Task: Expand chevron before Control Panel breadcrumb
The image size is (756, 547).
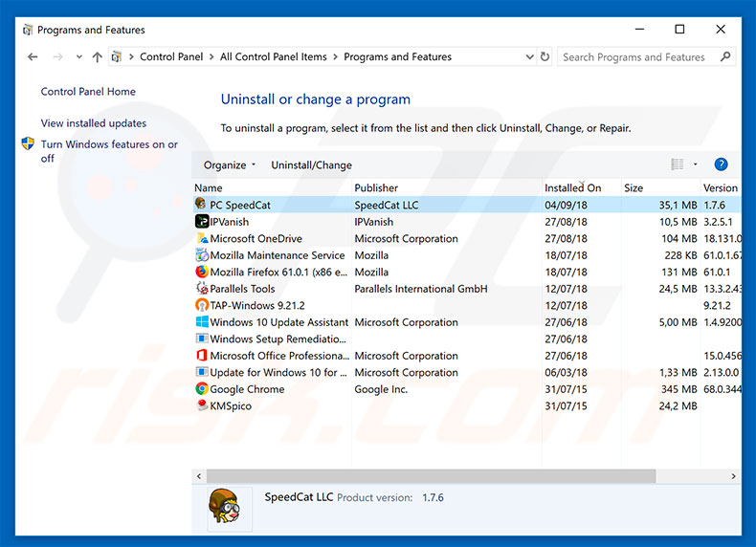Action: tap(131, 56)
